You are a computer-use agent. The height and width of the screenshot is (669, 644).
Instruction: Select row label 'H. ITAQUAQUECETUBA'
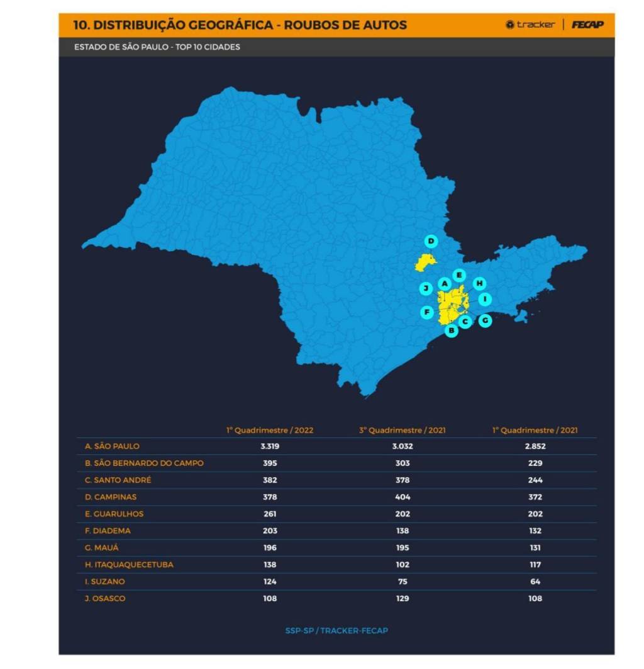coord(129,565)
